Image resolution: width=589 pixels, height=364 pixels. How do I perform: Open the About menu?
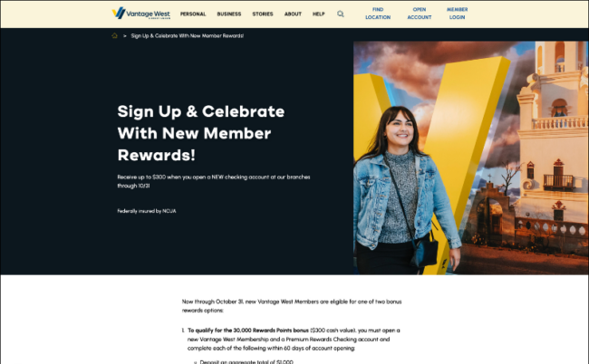pyautogui.click(x=293, y=14)
